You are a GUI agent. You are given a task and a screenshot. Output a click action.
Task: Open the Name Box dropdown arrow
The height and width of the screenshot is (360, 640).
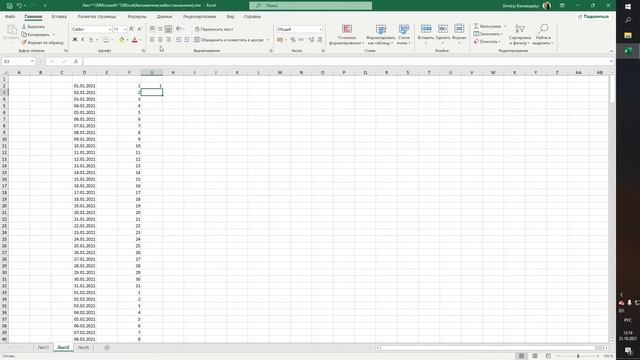[x=32, y=61]
